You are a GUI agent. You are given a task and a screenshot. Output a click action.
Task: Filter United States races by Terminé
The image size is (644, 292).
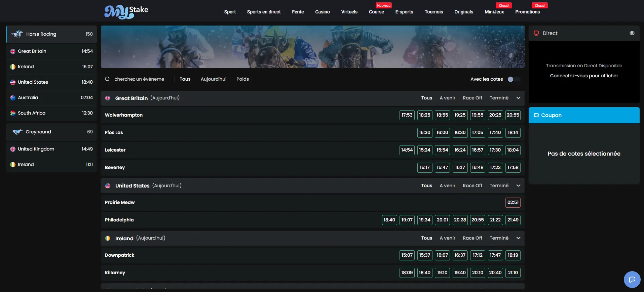coord(499,185)
